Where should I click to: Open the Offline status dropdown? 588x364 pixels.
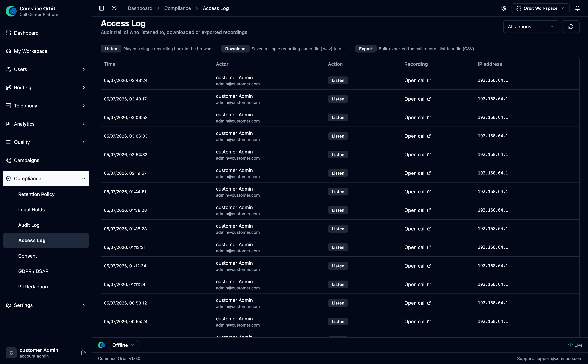coord(124,345)
